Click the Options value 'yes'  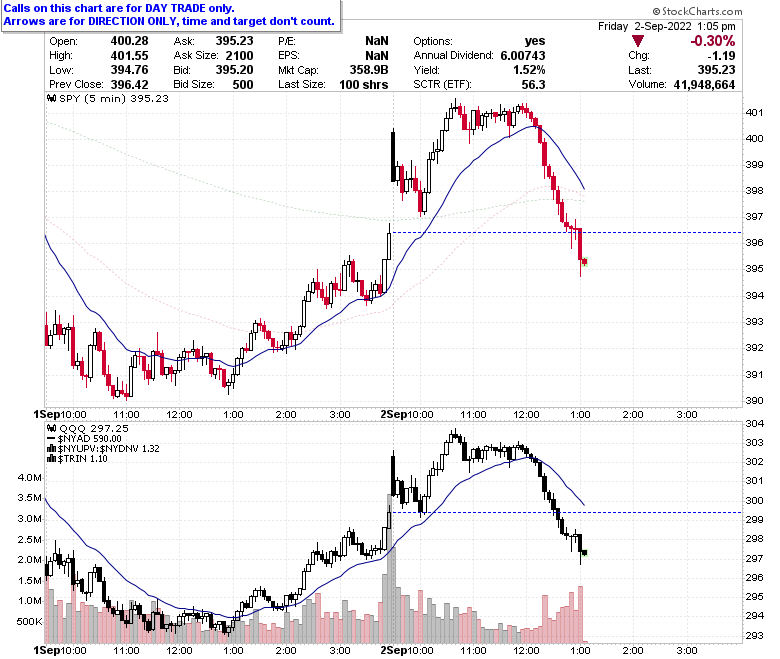pos(535,41)
